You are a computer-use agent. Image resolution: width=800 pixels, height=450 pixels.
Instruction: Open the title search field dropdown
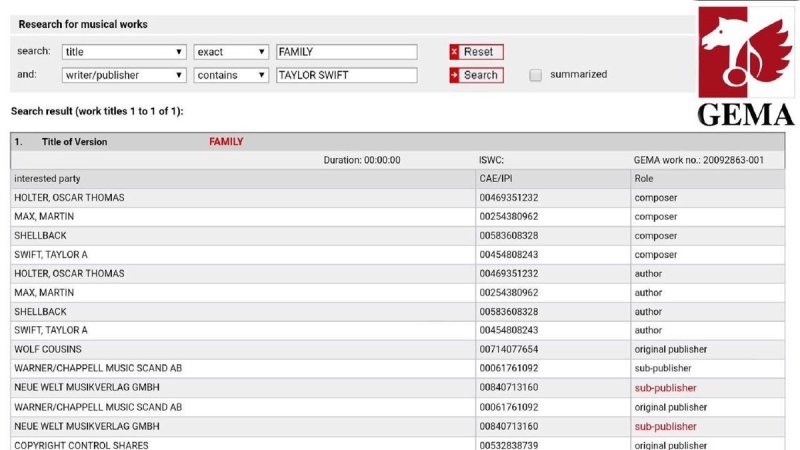(124, 52)
